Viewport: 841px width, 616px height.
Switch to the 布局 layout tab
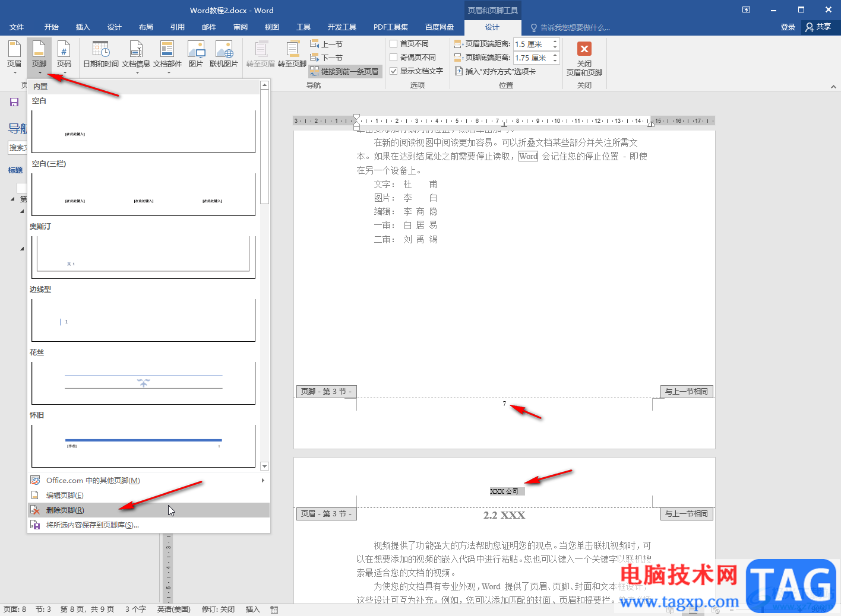pyautogui.click(x=146, y=27)
